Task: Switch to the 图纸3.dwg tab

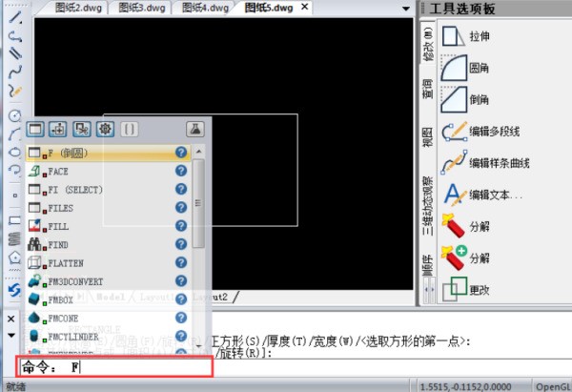Action: pyautogui.click(x=142, y=8)
